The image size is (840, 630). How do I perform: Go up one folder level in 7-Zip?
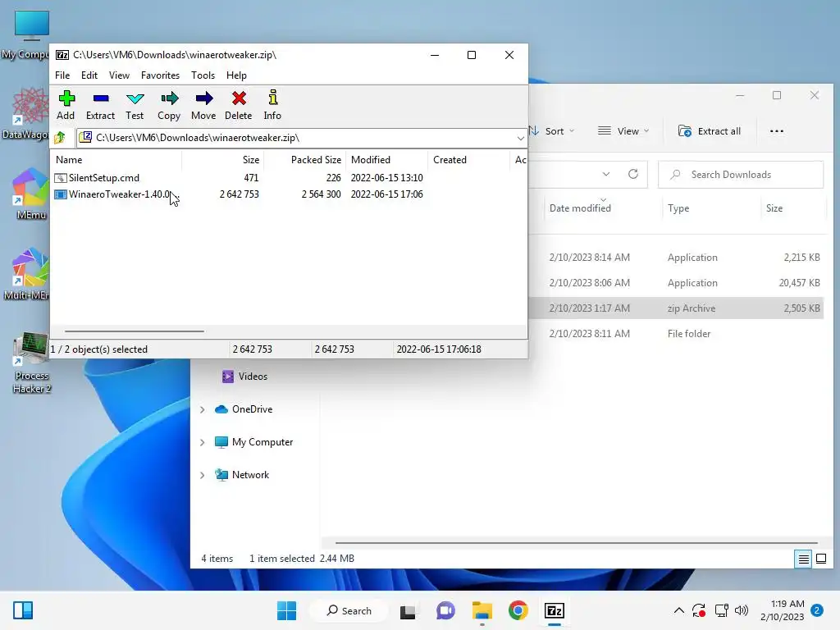[x=60, y=138]
